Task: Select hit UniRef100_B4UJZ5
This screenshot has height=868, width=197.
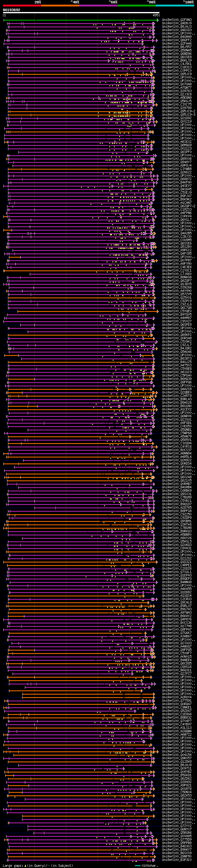Action: 177,362
